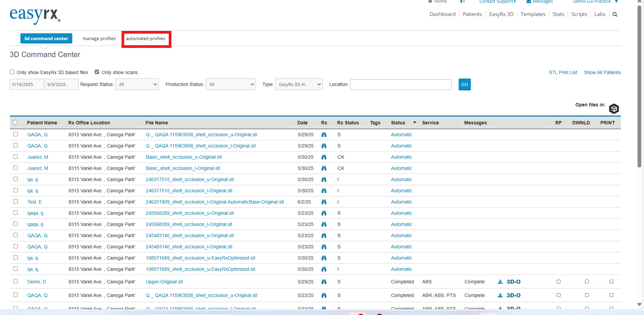Sort by Patient Name column header

[42, 123]
